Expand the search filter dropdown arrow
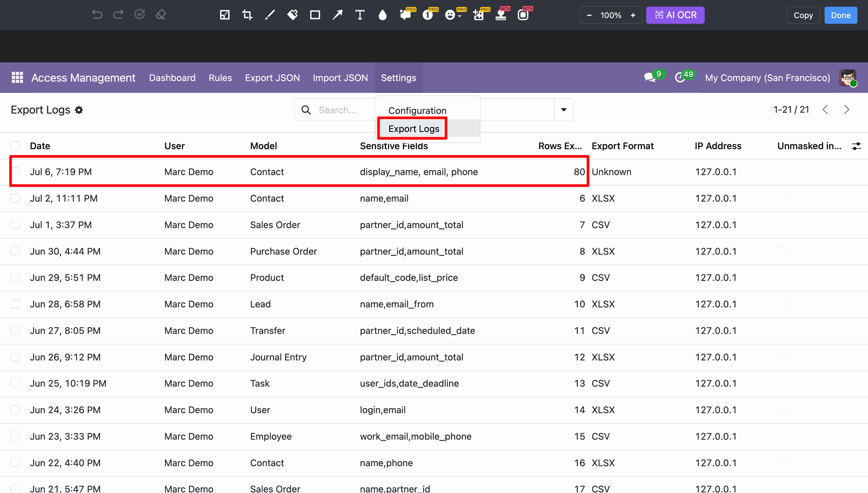The width and height of the screenshot is (868, 493). point(564,110)
